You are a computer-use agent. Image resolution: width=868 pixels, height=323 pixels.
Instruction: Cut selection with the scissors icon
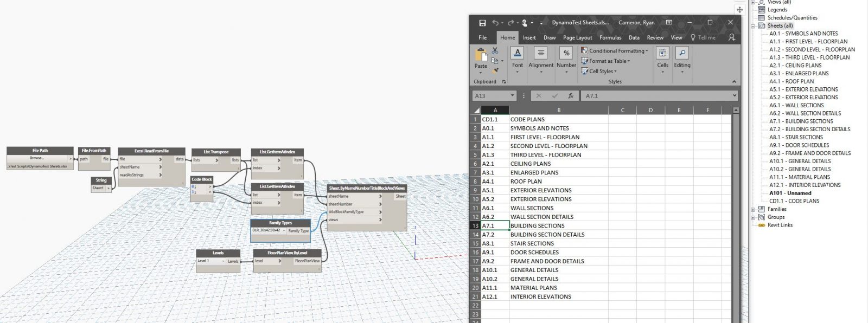coord(495,50)
